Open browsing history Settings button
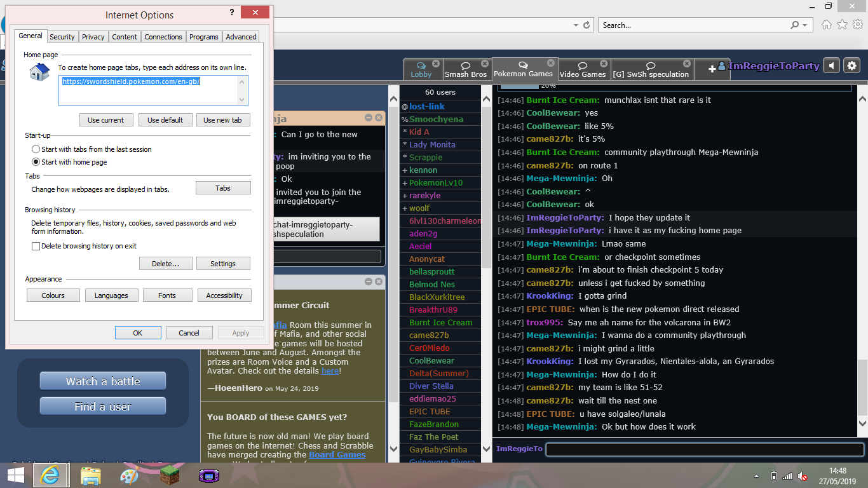 223,264
